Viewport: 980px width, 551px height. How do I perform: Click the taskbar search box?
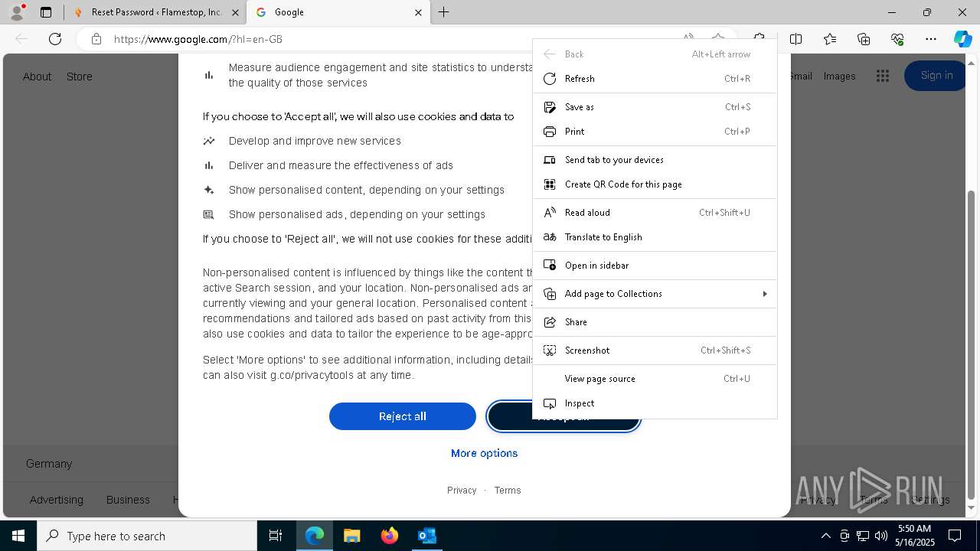point(147,536)
